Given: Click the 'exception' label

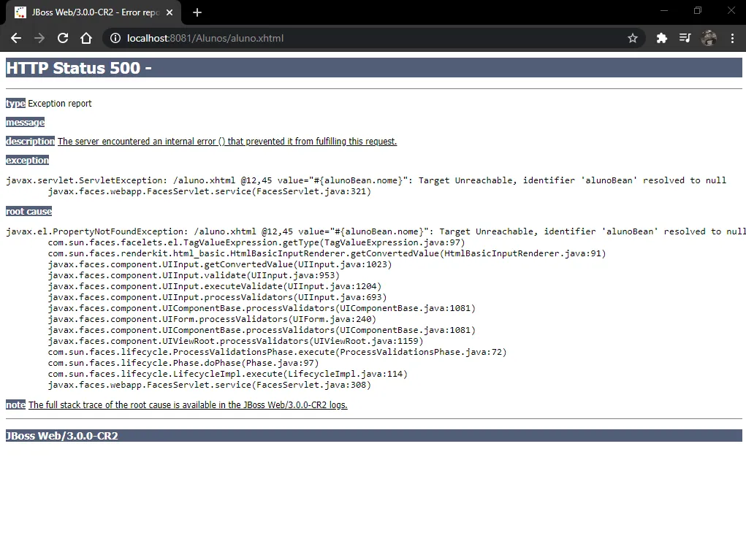Looking at the screenshot, I should pos(27,160).
